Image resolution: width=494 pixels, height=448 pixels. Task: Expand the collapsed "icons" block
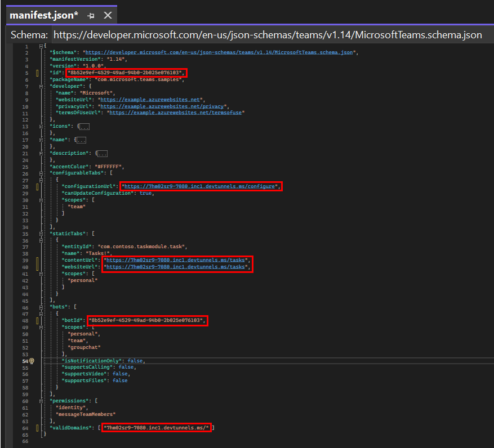click(41, 127)
